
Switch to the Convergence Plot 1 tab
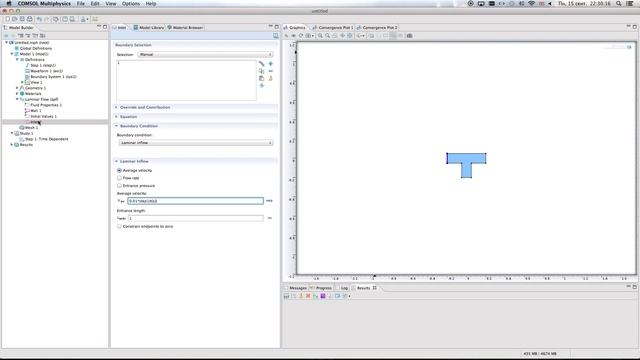(x=333, y=27)
